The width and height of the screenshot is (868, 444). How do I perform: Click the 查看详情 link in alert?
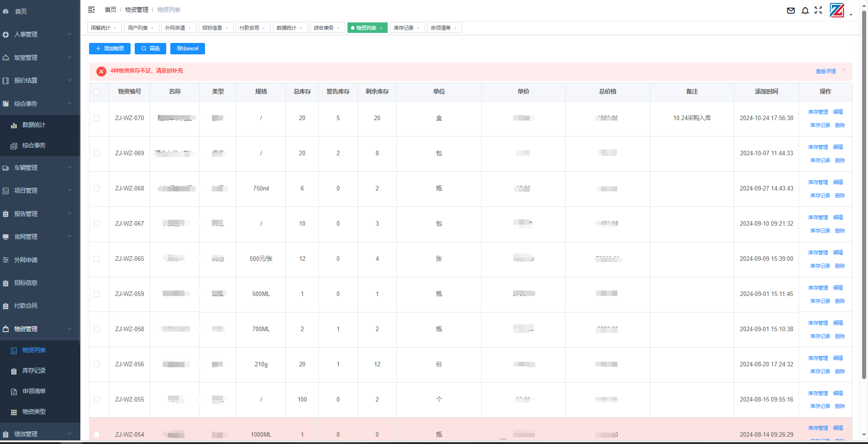point(826,71)
